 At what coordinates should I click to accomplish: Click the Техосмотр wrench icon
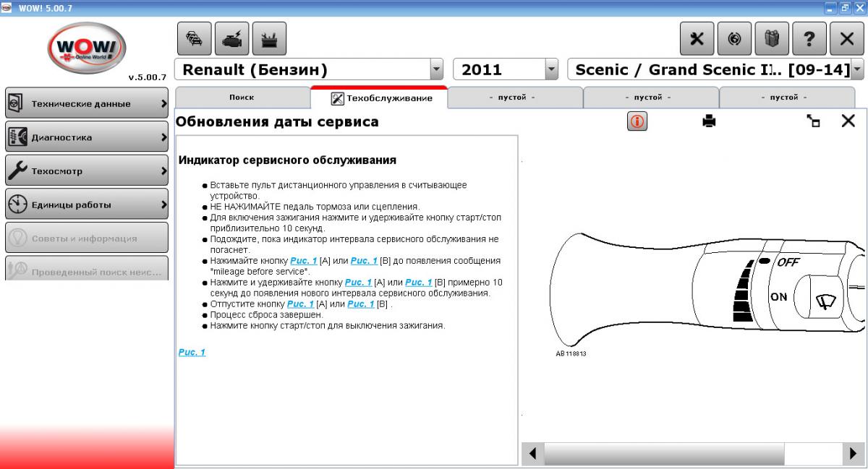(x=17, y=171)
